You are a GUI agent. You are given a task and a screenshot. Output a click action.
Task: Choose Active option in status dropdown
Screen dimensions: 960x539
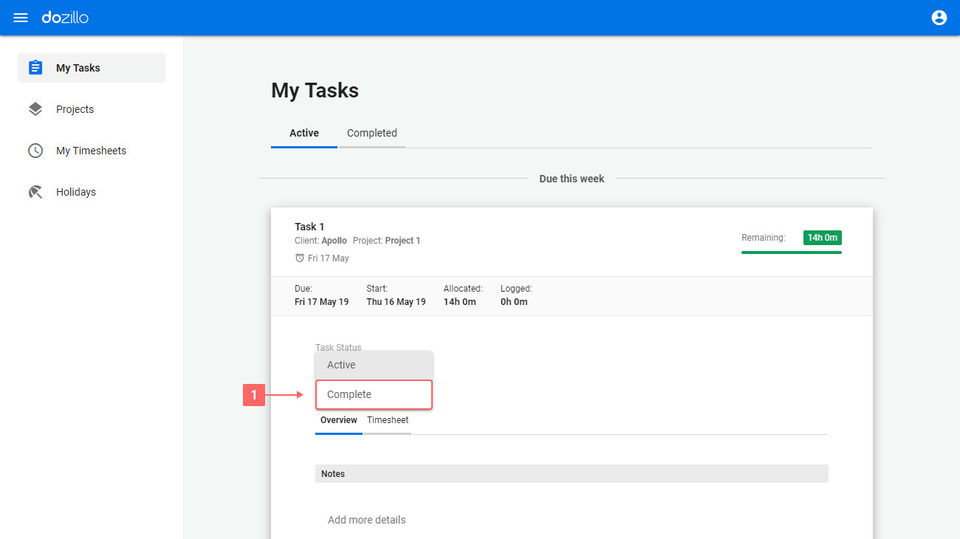(x=374, y=365)
